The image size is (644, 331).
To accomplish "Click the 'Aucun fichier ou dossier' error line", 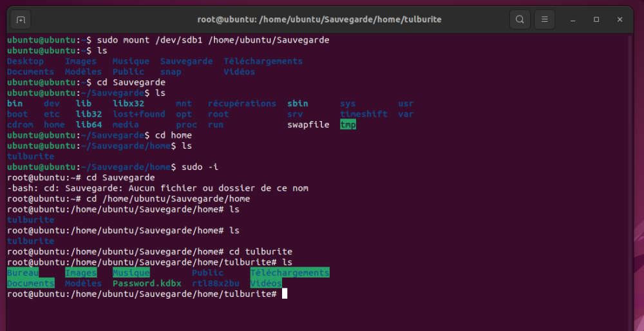I will (158, 188).
